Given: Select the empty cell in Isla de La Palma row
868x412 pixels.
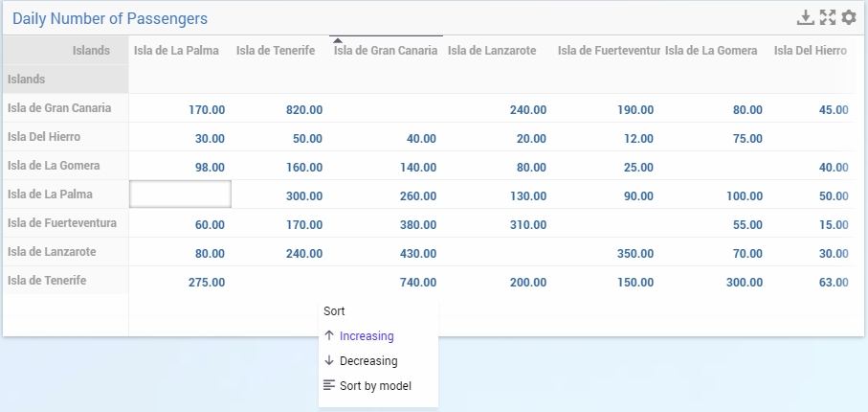Looking at the screenshot, I should tap(180, 195).
